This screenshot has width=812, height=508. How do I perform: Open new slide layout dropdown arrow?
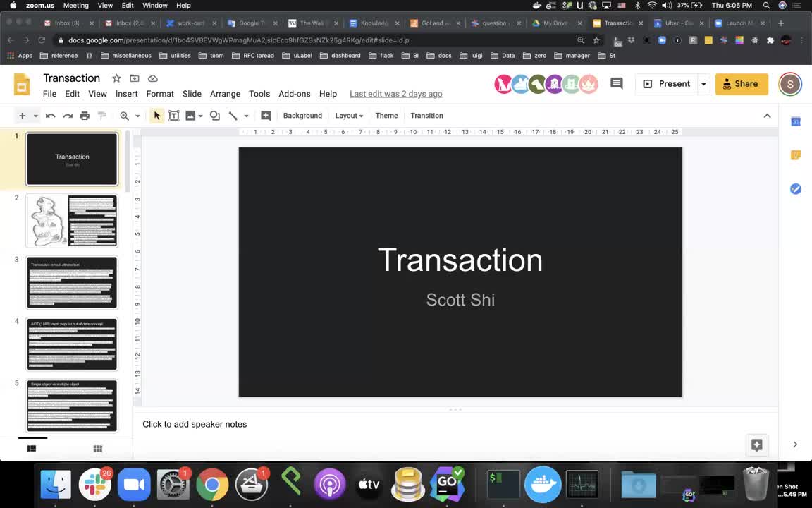[36, 116]
